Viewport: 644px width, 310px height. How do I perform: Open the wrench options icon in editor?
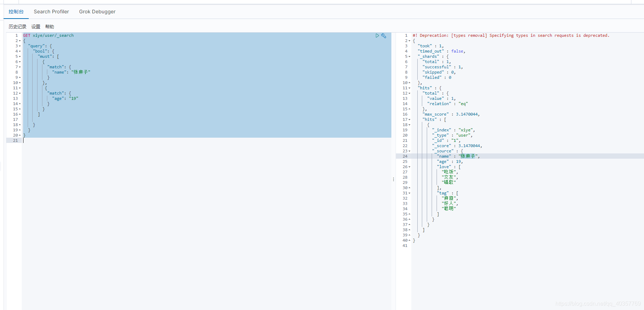(384, 35)
